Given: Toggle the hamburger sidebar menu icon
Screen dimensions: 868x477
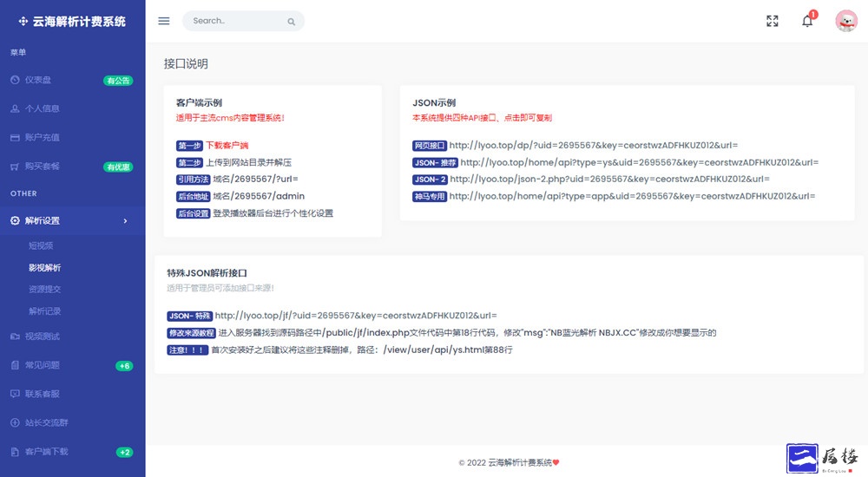Looking at the screenshot, I should (164, 21).
